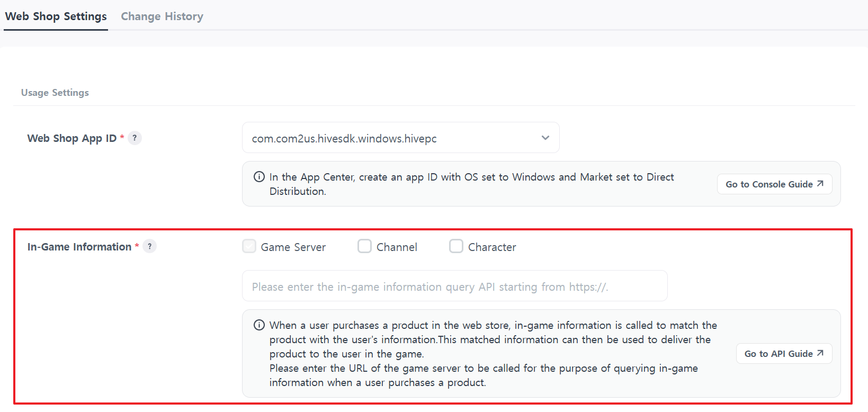Open the Web Shop Settings tab
The image size is (868, 412).
click(x=56, y=16)
